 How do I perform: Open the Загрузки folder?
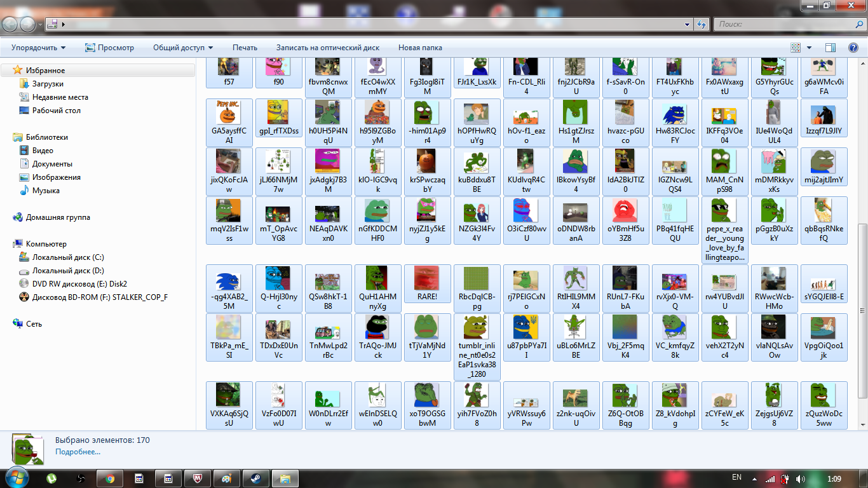(48, 84)
